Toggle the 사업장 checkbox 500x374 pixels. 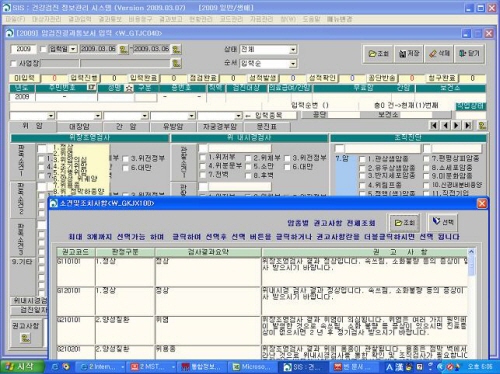point(14,63)
